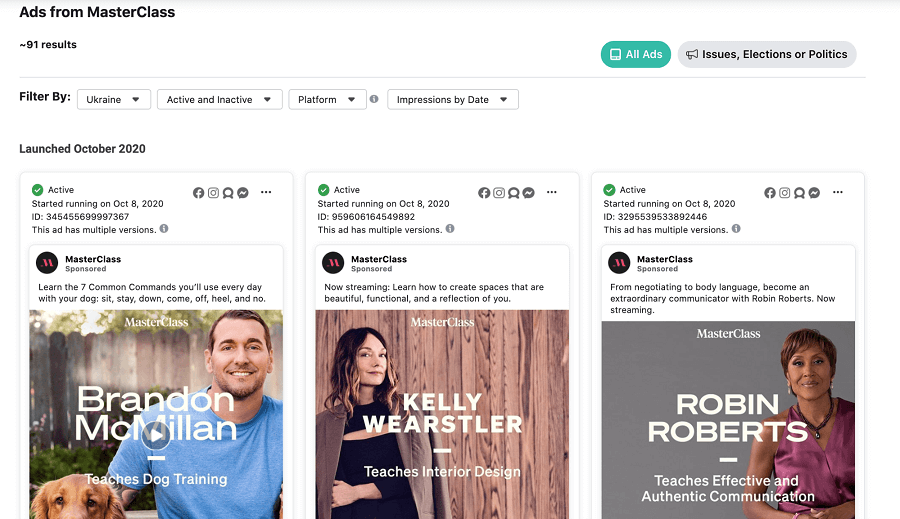Click Messenger icon on Robin Roberts ad
The width and height of the screenshot is (900, 519).
pos(814,193)
